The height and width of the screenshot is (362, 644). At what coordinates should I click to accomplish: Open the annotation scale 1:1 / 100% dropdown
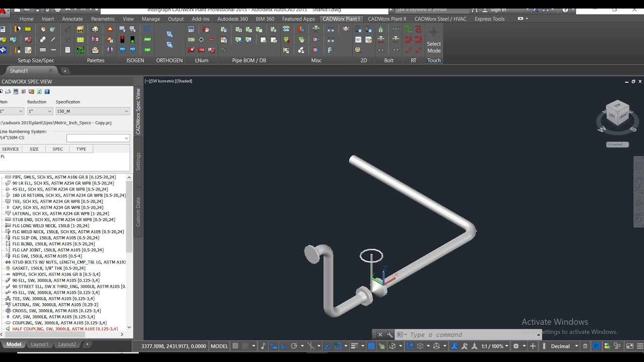tap(497, 346)
